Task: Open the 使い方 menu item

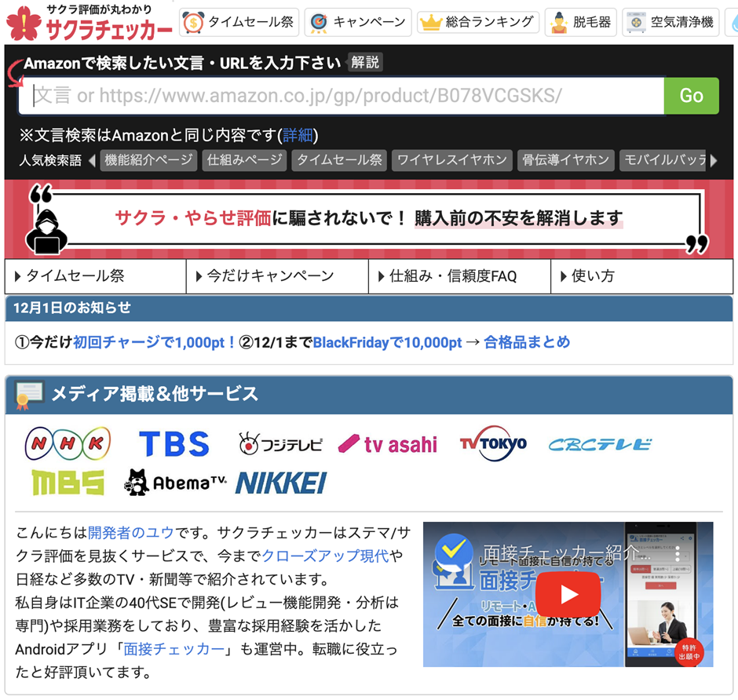Action: 641,276
